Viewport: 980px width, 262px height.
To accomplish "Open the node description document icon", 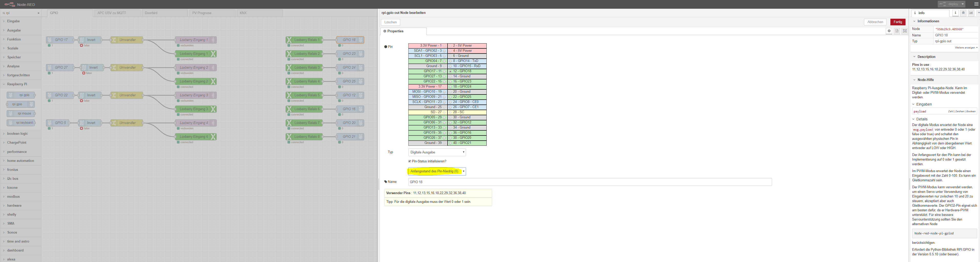I will pyautogui.click(x=897, y=31).
